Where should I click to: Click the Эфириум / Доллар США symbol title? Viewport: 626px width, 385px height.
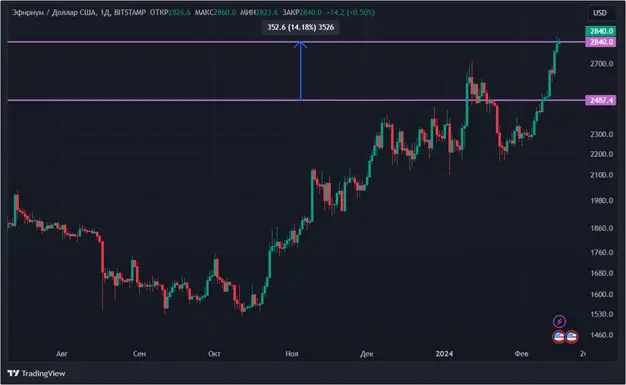point(54,12)
